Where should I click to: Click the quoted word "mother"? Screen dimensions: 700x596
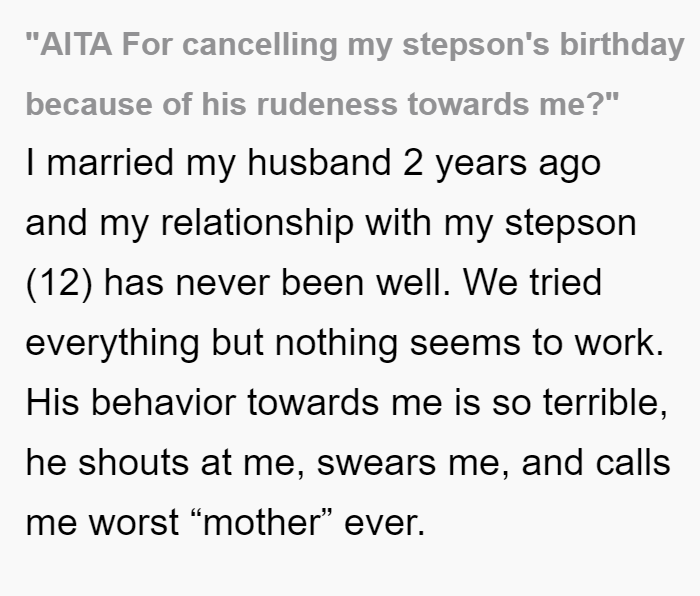pos(261,522)
